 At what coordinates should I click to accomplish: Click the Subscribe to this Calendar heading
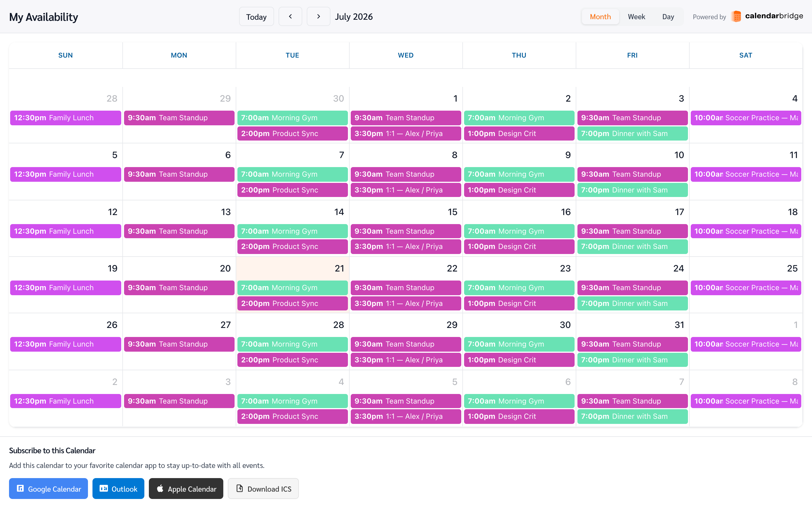[x=52, y=450]
